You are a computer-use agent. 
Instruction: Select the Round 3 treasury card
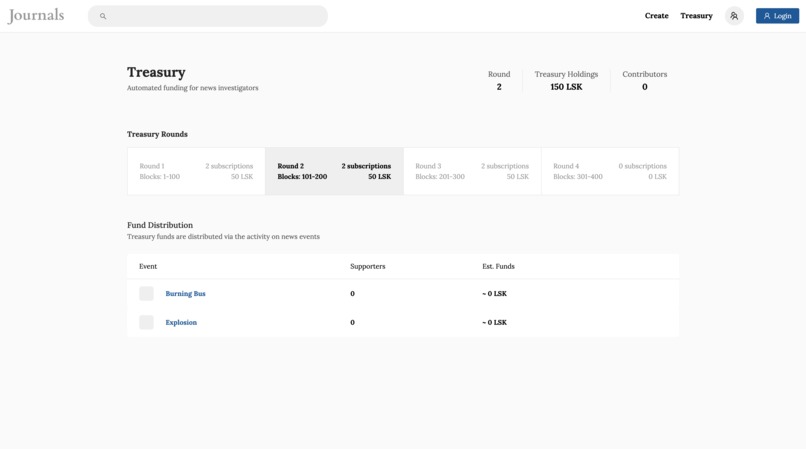(472, 171)
